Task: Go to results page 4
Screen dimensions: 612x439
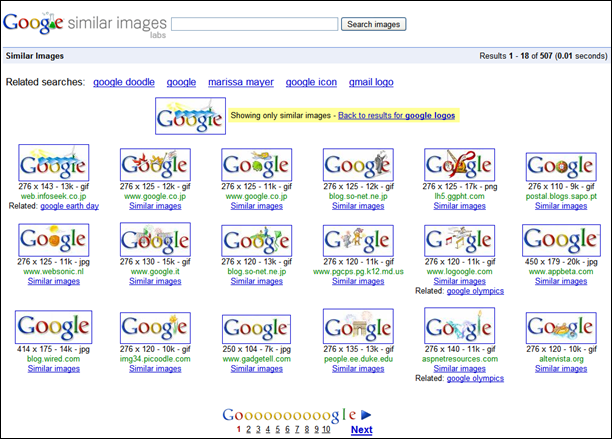Action: [x=268, y=430]
